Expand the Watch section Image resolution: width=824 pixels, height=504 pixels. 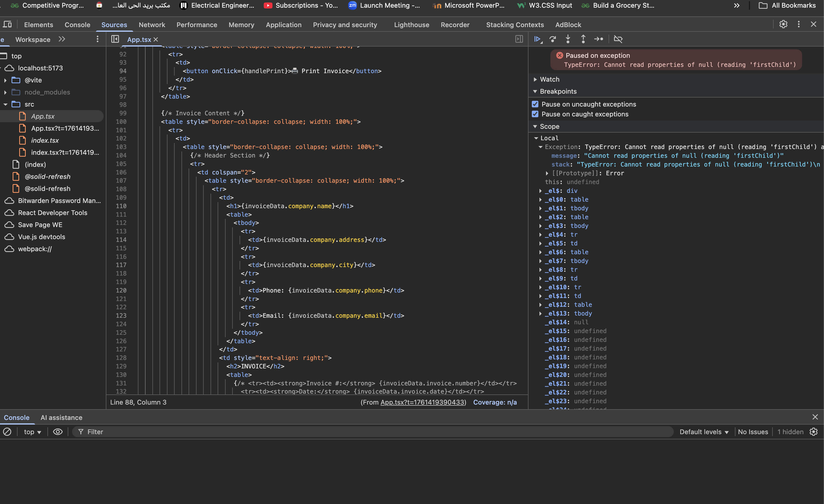pyautogui.click(x=549, y=79)
